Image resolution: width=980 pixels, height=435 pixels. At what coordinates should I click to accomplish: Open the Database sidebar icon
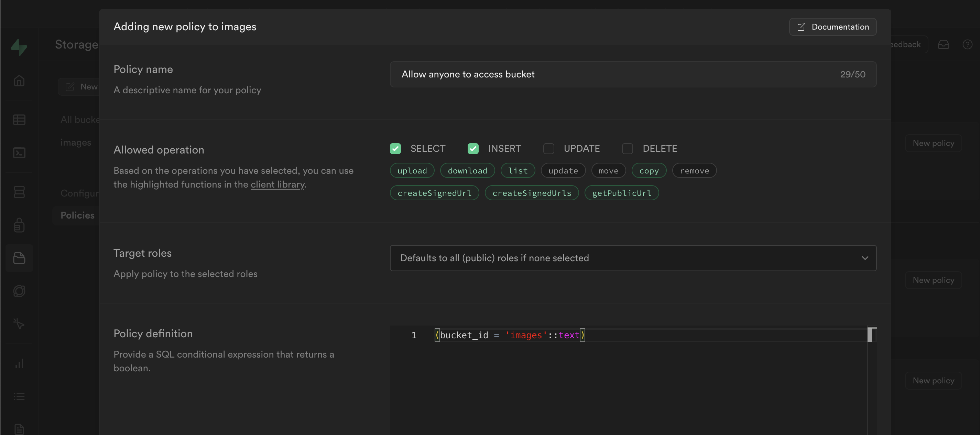[19, 192]
